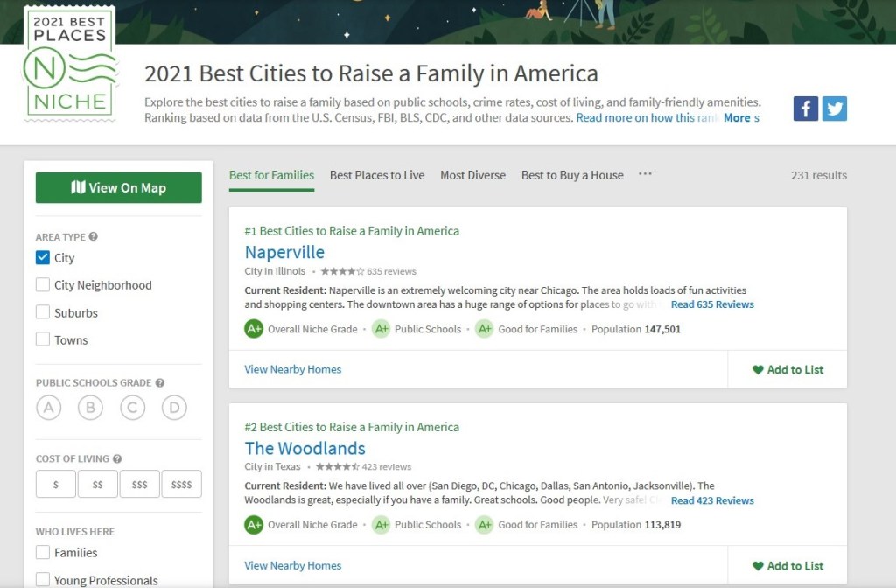Image resolution: width=896 pixels, height=588 pixels.
Task: Click the Cost of Living help icon
Action: coord(117,458)
